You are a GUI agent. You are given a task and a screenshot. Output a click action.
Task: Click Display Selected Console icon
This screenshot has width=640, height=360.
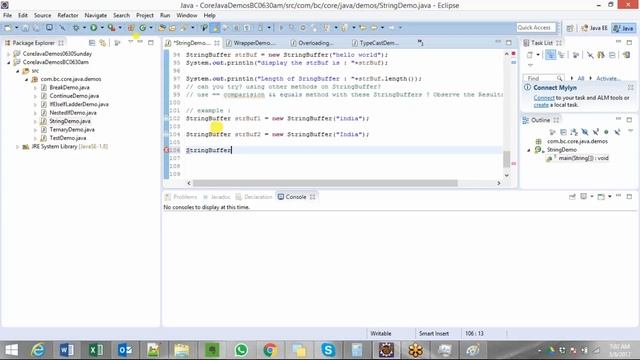pos(584,197)
